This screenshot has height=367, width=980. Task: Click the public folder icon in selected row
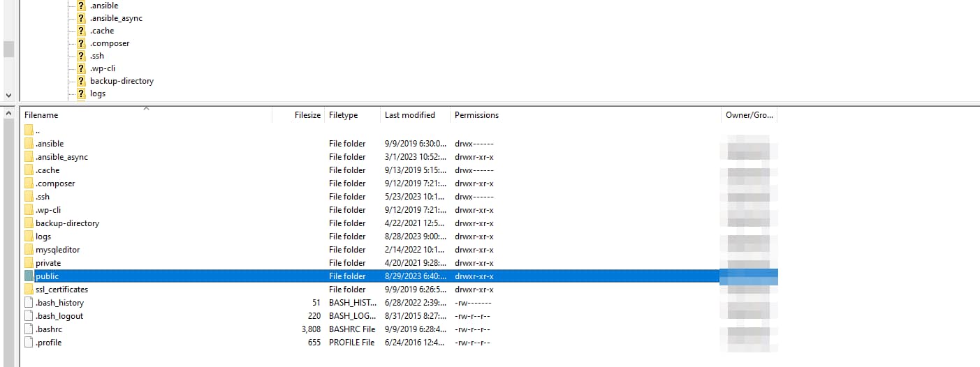point(29,276)
